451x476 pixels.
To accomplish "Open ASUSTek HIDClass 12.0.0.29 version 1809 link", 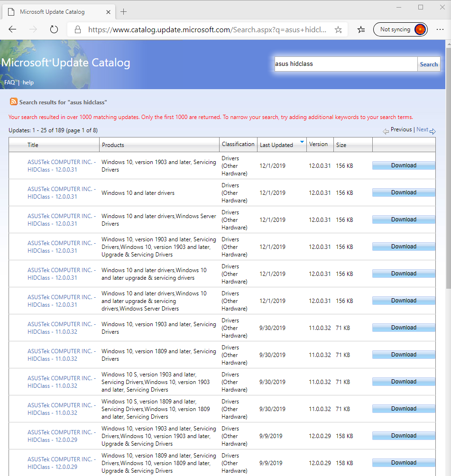I will point(62,463).
